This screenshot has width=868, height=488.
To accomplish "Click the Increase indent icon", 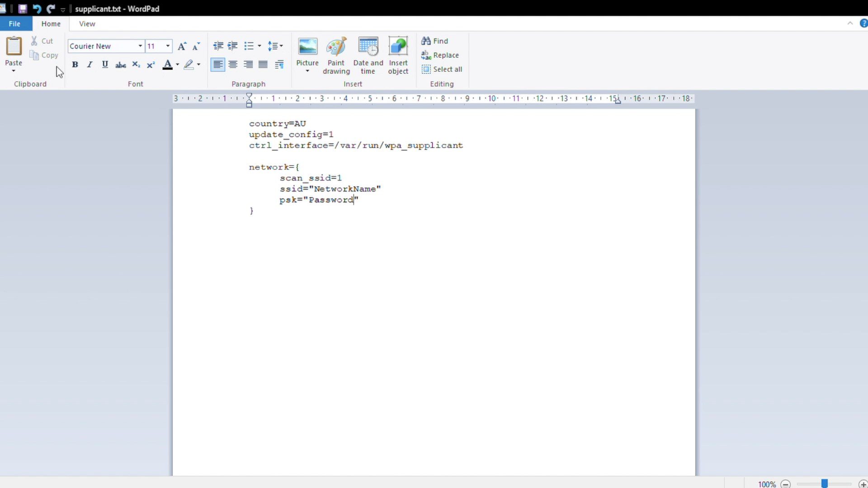I will [x=232, y=46].
